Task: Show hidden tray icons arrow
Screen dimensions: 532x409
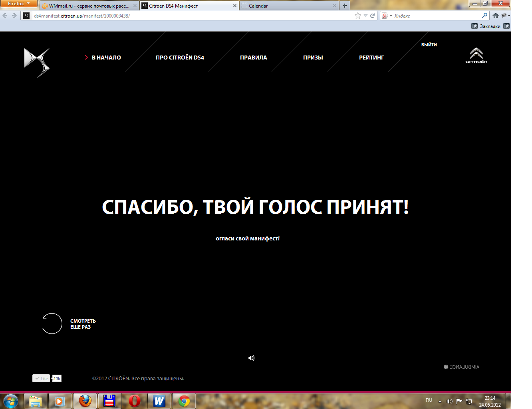Action: pos(440,401)
